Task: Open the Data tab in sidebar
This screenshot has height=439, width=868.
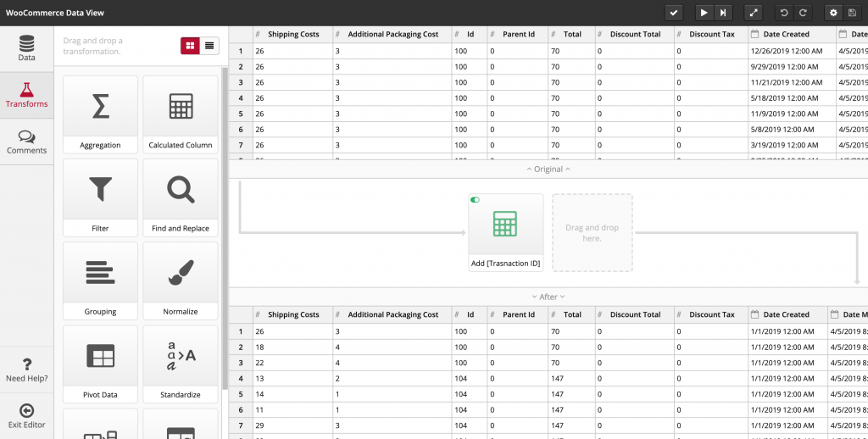Action: click(26, 48)
